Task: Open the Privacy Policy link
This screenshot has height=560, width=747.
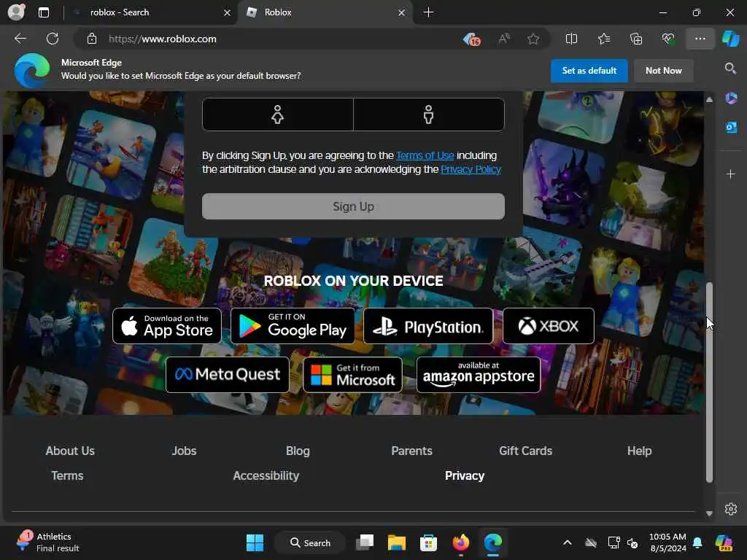Action: tap(471, 169)
